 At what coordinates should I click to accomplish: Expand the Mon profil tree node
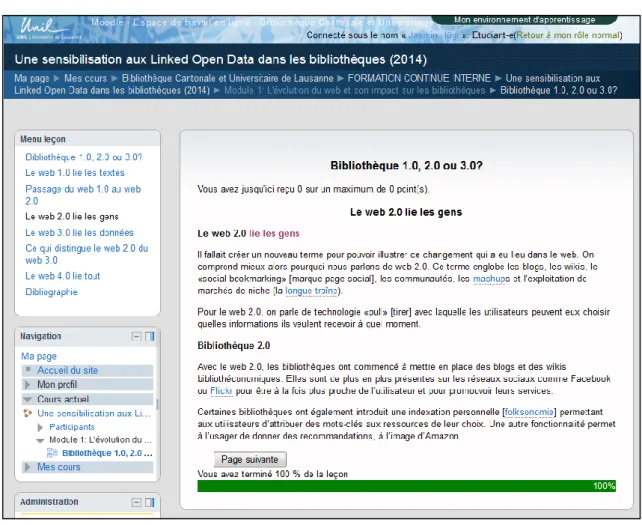point(27,385)
